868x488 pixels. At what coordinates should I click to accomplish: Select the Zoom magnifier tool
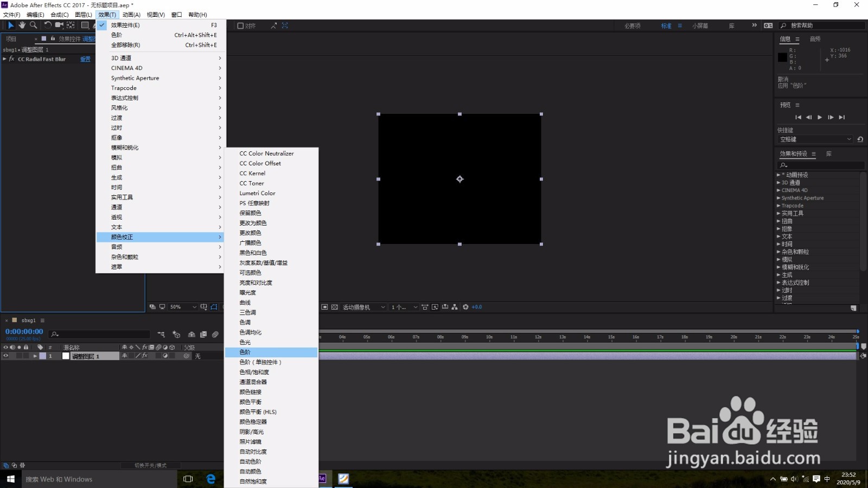(33, 25)
